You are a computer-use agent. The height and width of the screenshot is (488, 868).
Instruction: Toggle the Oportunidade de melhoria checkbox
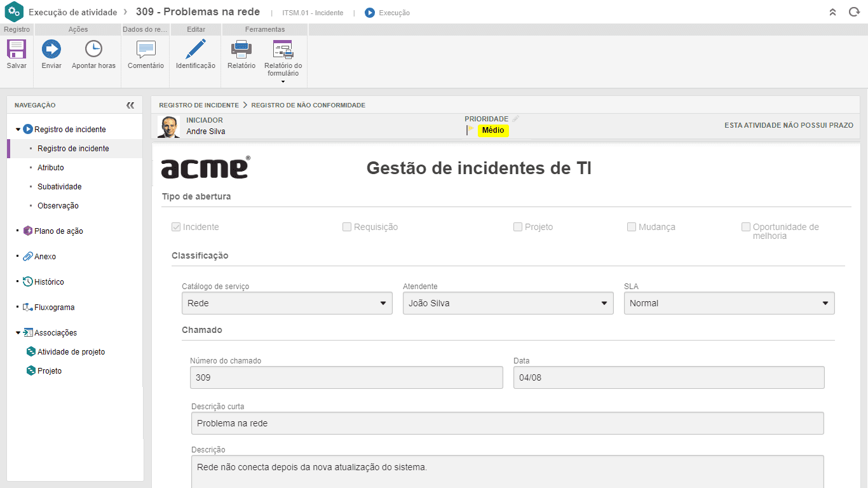point(746,227)
